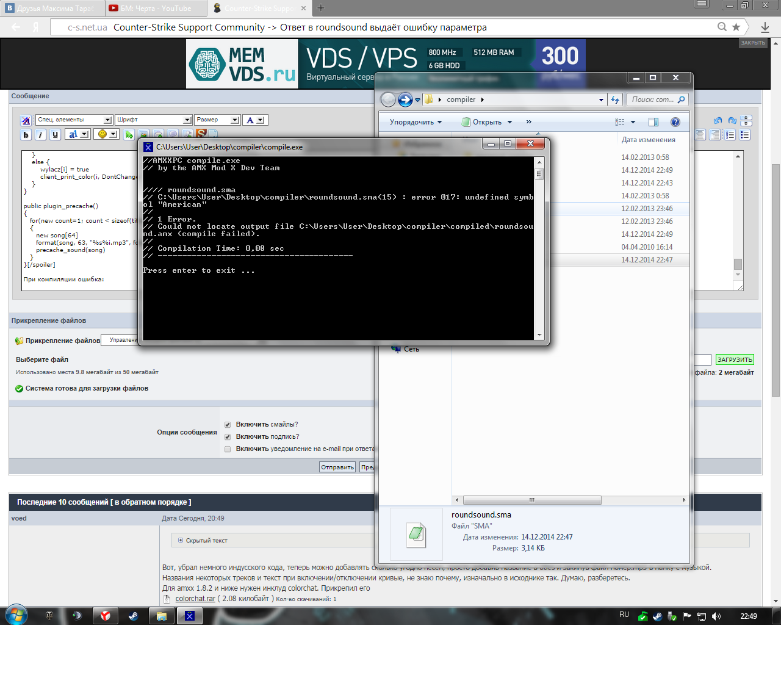Click Explorer forward navigation arrow
The width and height of the screenshot is (781, 700).
(x=405, y=99)
